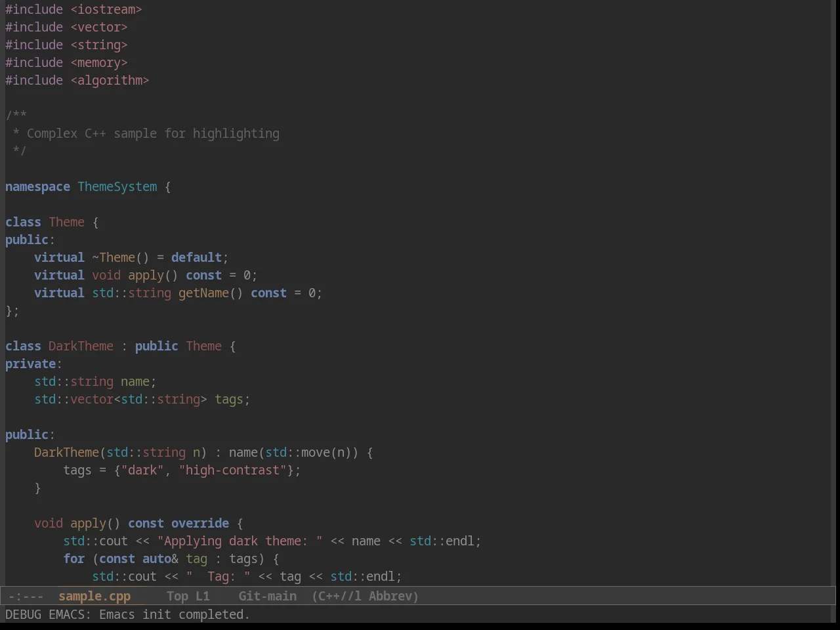Click the string " Tag: "

coord(218,576)
